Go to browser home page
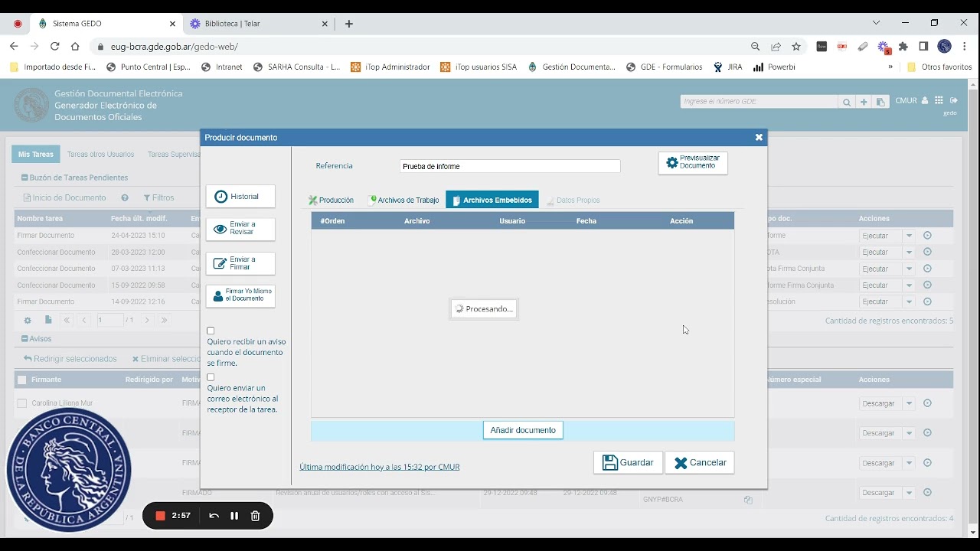 [x=75, y=47]
